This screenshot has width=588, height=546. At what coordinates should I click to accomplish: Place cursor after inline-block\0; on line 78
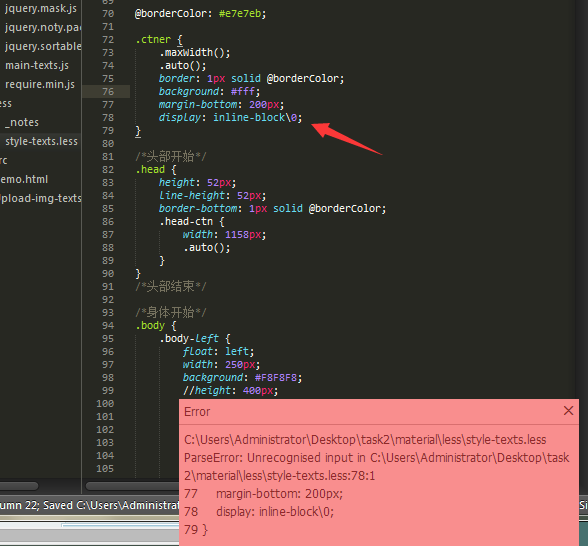coord(303,118)
